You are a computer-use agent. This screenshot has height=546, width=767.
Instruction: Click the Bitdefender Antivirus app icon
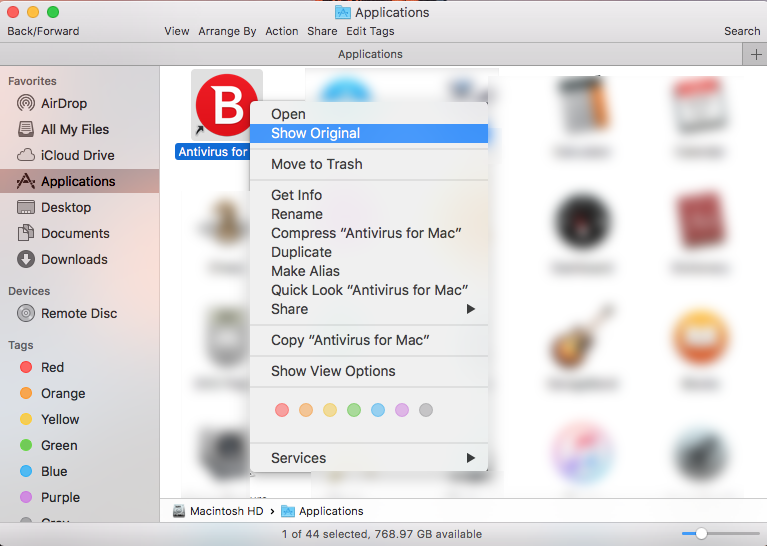[224, 105]
